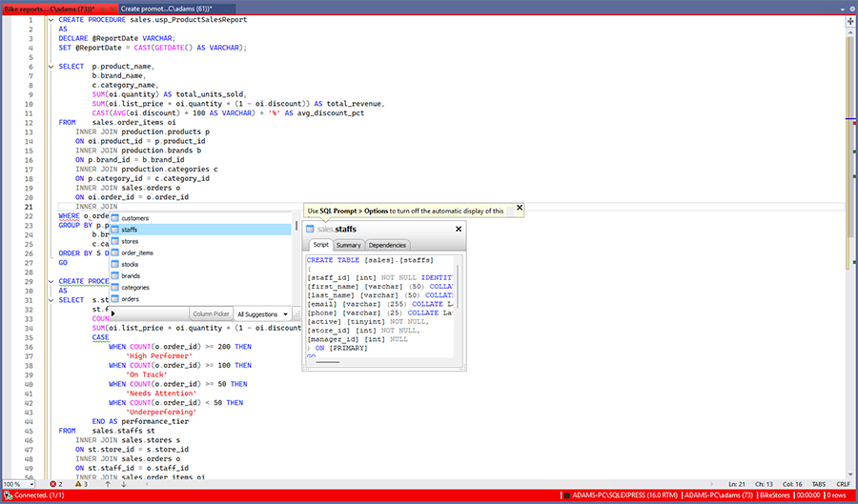Open the Dependencies tab for sales.staffs

coord(387,245)
